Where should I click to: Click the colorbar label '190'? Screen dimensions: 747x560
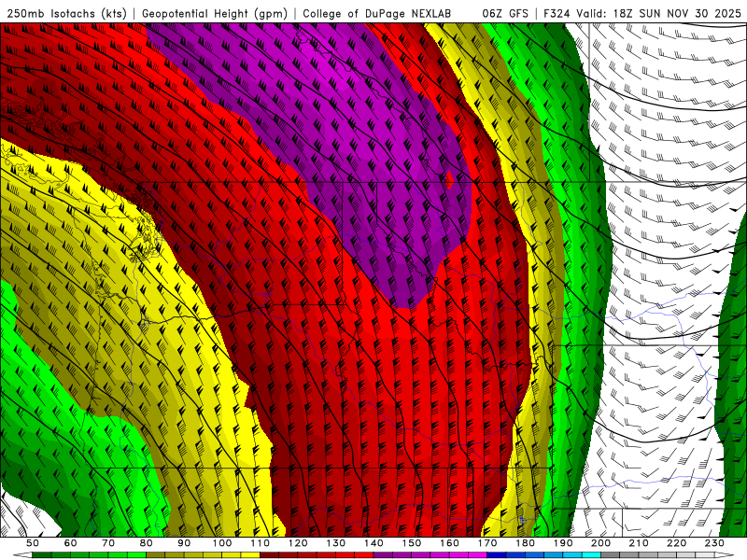(x=563, y=543)
